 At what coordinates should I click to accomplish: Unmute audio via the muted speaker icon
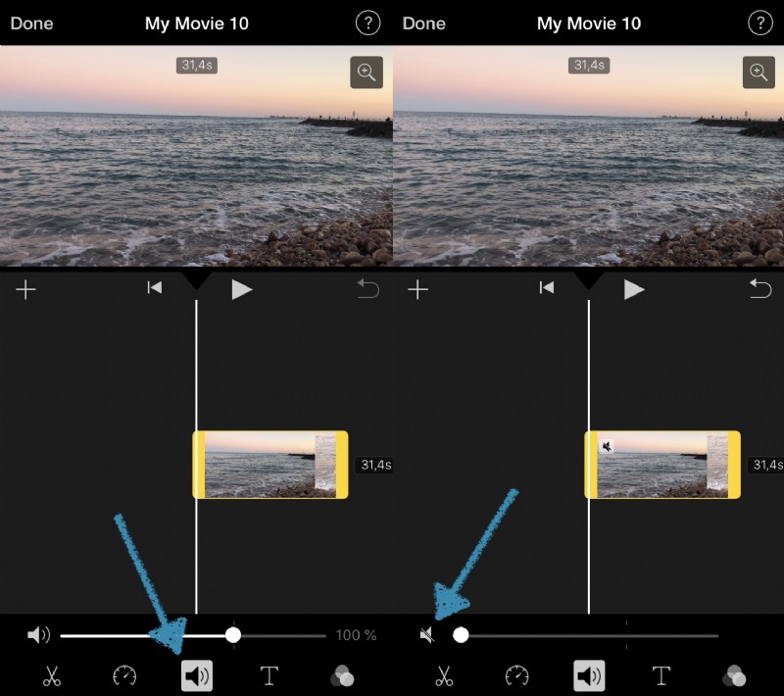click(x=426, y=634)
